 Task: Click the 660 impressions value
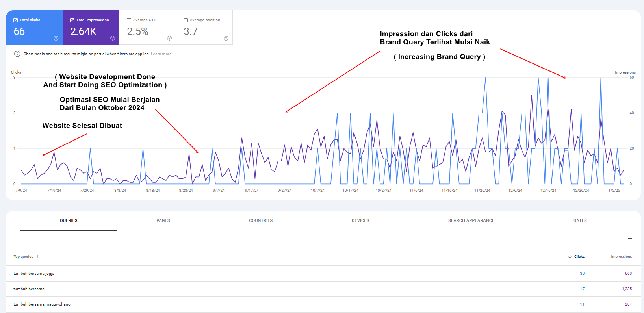pos(628,274)
